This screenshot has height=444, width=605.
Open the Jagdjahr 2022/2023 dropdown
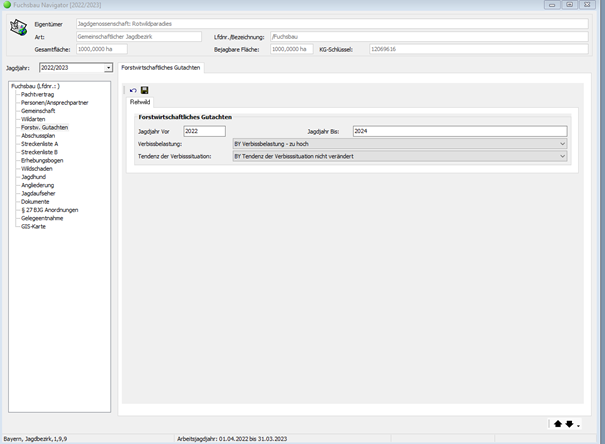pos(108,68)
